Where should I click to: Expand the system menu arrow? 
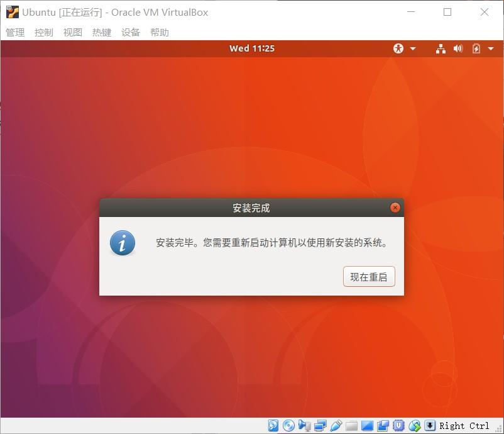491,49
